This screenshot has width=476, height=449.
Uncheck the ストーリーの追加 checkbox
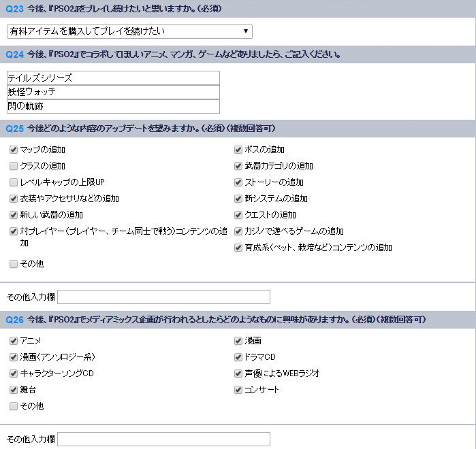point(238,182)
